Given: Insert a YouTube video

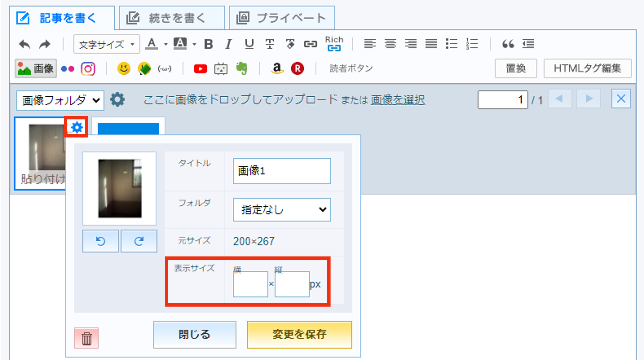Looking at the screenshot, I should click(x=200, y=68).
